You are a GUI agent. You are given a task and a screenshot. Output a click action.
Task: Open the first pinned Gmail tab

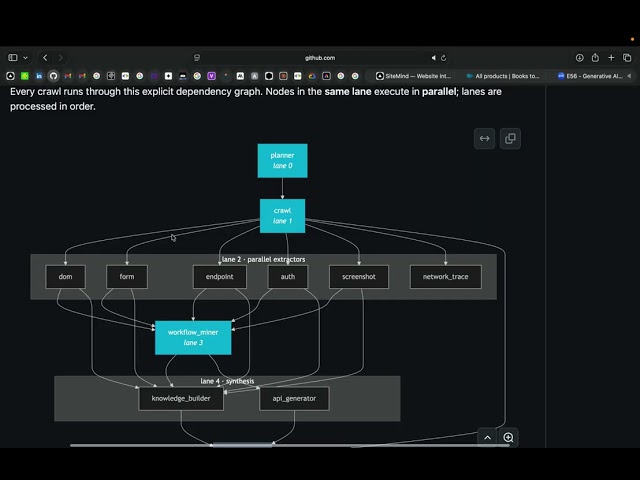pos(68,76)
